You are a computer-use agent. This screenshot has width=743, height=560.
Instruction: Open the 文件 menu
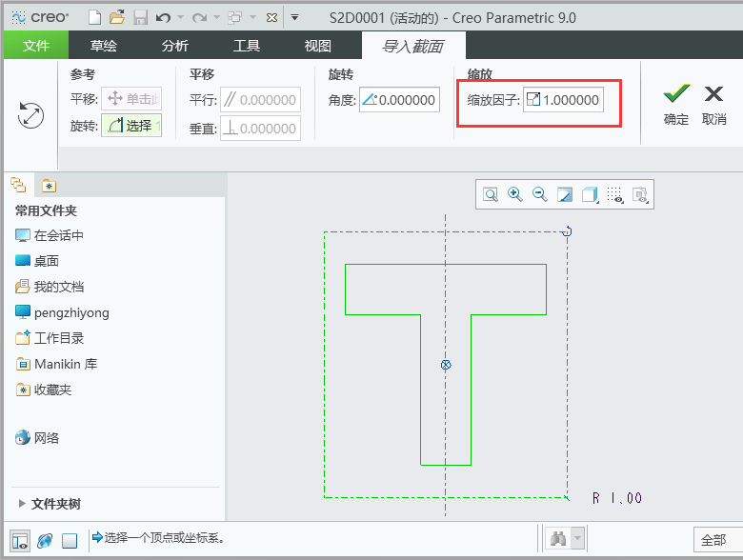click(36, 46)
